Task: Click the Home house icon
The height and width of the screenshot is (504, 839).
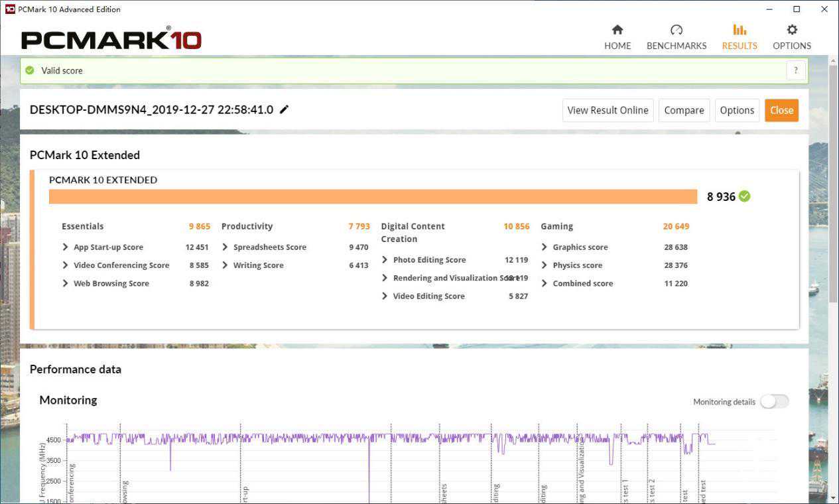Action: point(617,30)
